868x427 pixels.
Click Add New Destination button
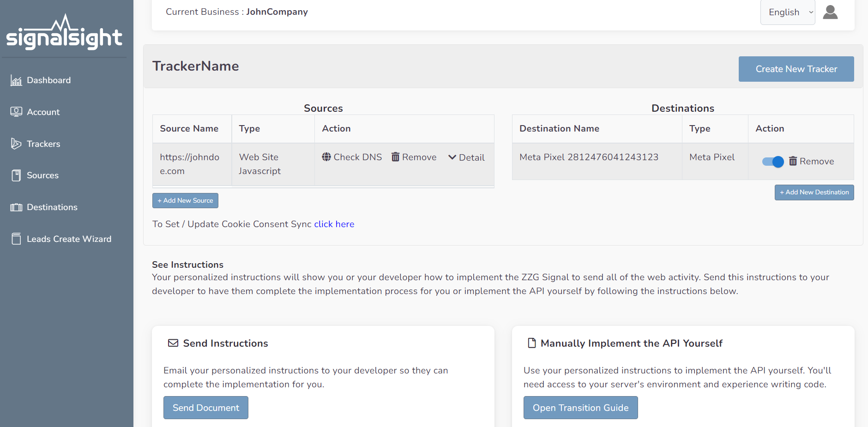(814, 192)
